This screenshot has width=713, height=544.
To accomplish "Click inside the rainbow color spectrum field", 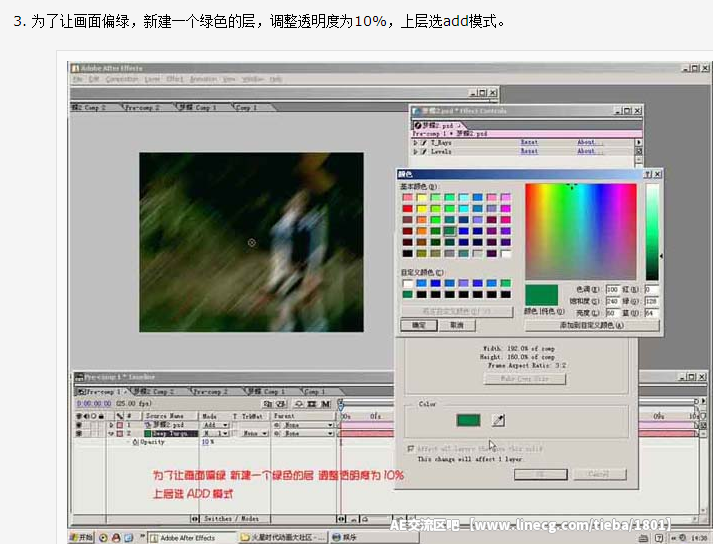I will 581,232.
